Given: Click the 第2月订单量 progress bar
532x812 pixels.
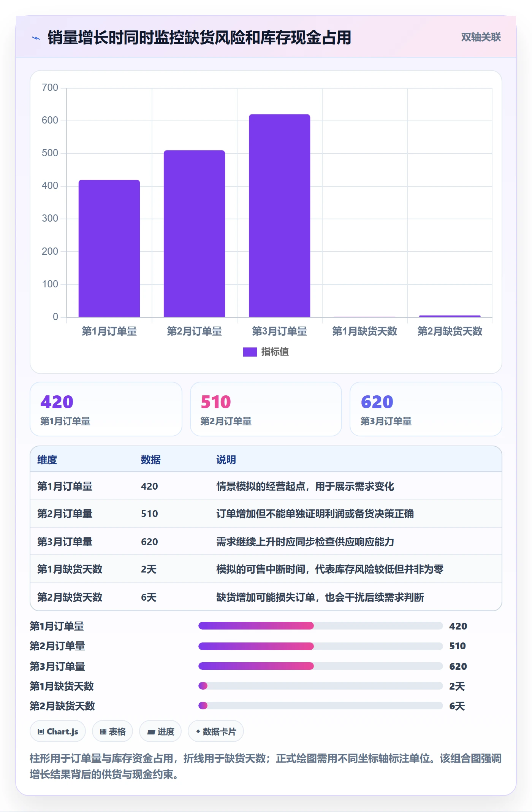Looking at the screenshot, I should [320, 646].
